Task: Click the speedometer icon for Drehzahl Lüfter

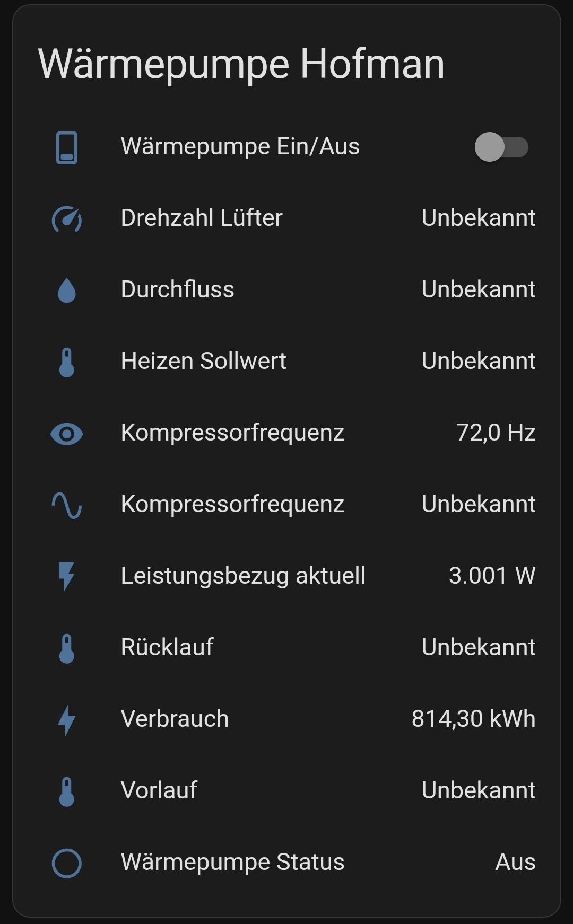Action: pos(67,219)
